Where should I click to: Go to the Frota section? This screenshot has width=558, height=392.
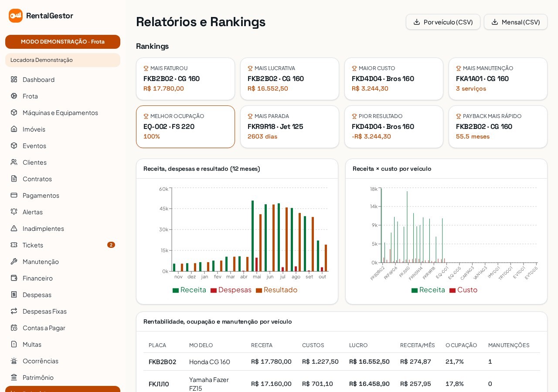(x=63, y=96)
